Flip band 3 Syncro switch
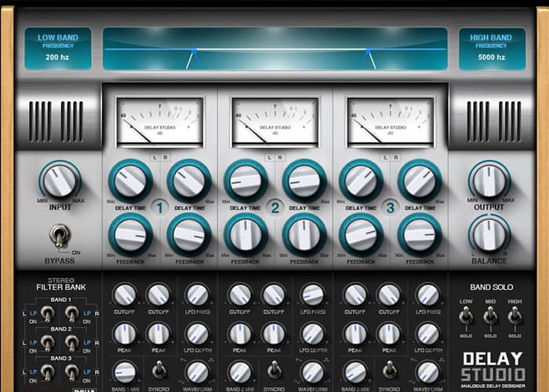Screen dimensions: 549x392 point(389,369)
